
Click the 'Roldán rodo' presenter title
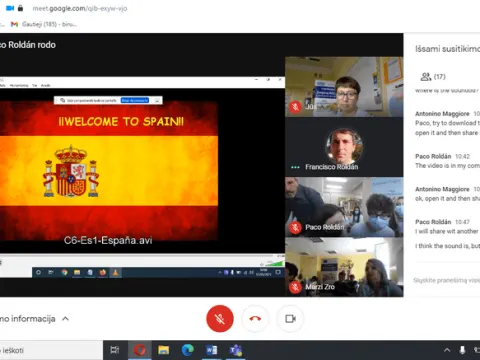point(28,45)
